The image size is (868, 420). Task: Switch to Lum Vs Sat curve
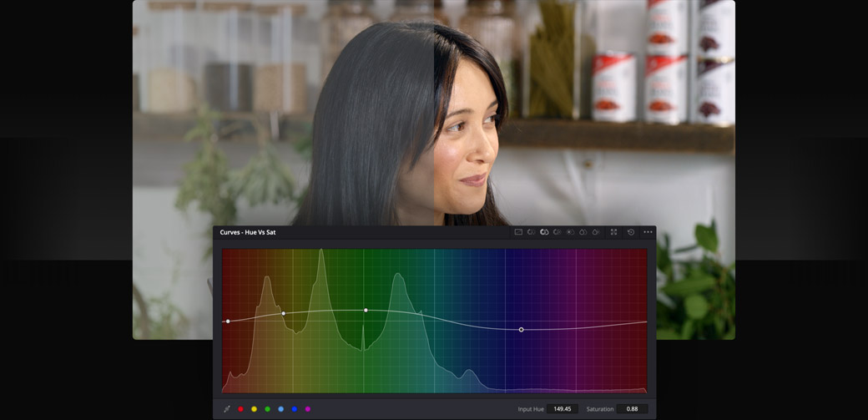click(x=570, y=232)
